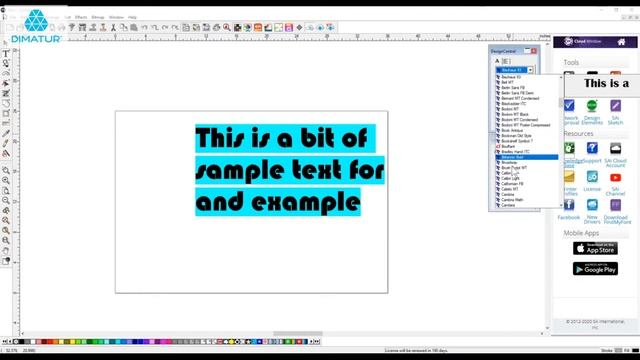640x360 pixels.
Task: Select the top zoom magnifier tool in toolbox
Action: (6, 170)
